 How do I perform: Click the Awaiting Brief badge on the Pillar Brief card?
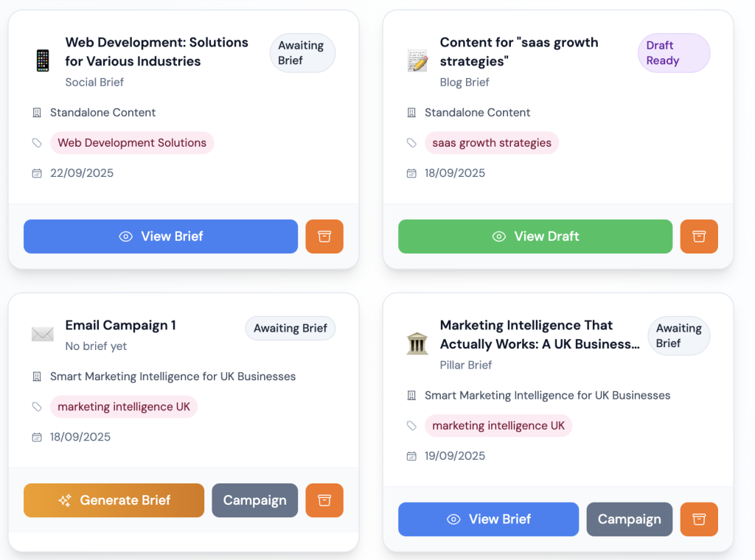(678, 335)
